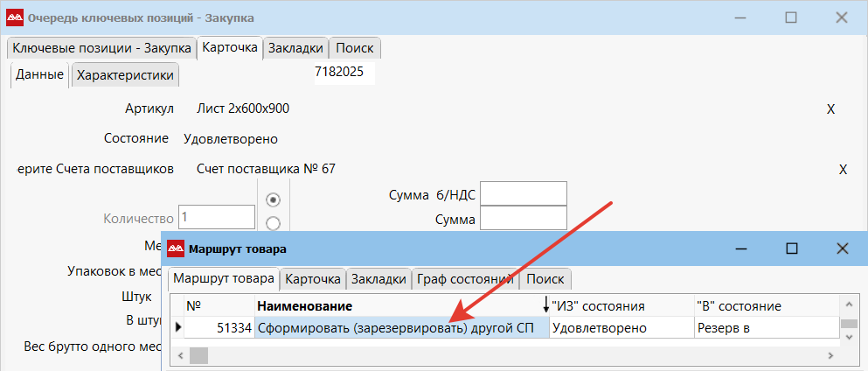Screen dimensions: 868x371
Task: Click into the Сумма б/НДС input field
Action: [524, 193]
